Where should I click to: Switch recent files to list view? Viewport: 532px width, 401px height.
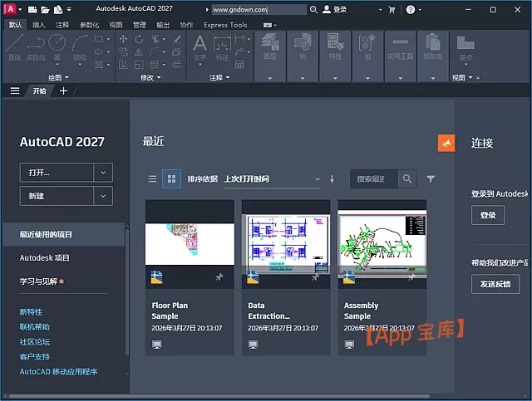click(152, 178)
